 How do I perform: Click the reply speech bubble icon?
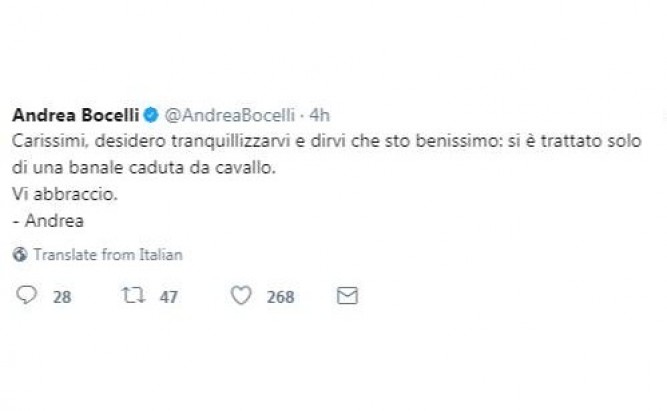point(27,296)
